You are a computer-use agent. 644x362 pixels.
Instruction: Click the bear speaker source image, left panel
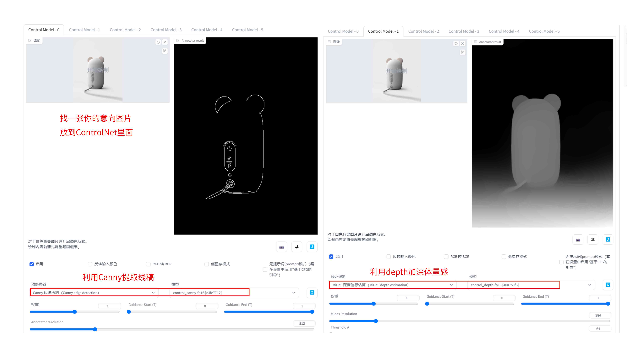(98, 70)
